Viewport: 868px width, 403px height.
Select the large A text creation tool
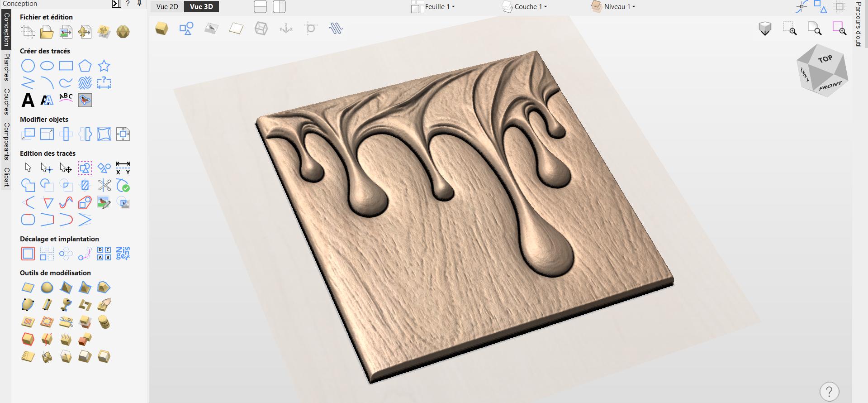point(28,100)
